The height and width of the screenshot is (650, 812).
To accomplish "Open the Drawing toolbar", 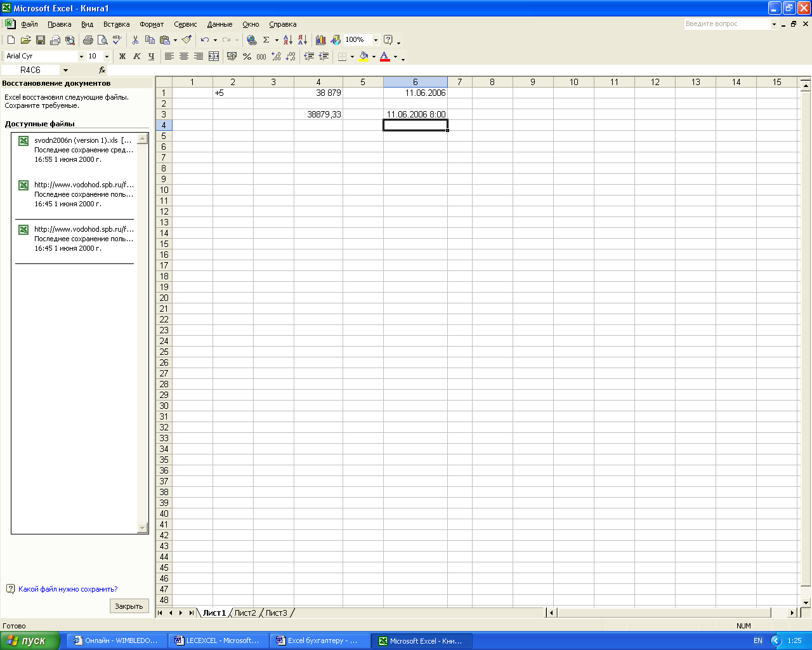I will tap(336, 40).
